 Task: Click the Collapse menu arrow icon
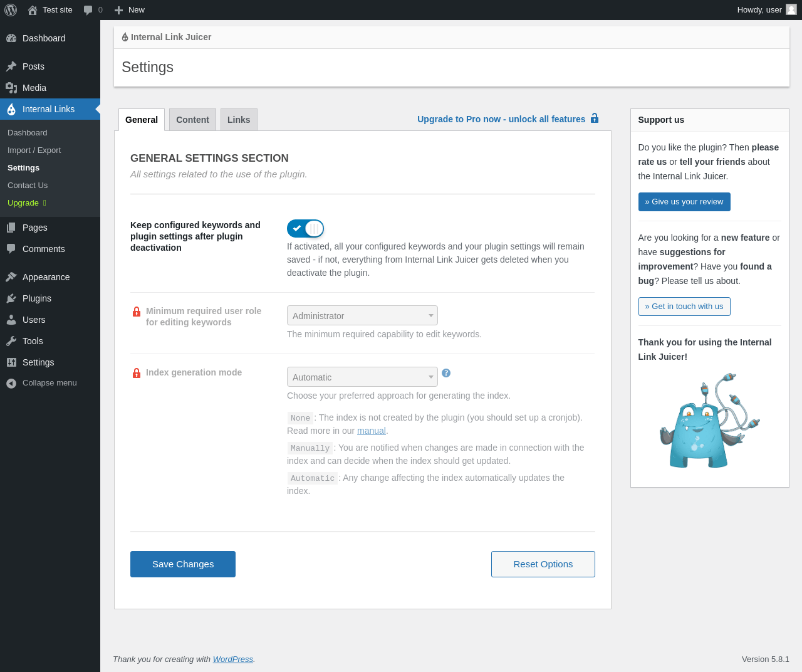pyautogui.click(x=11, y=383)
